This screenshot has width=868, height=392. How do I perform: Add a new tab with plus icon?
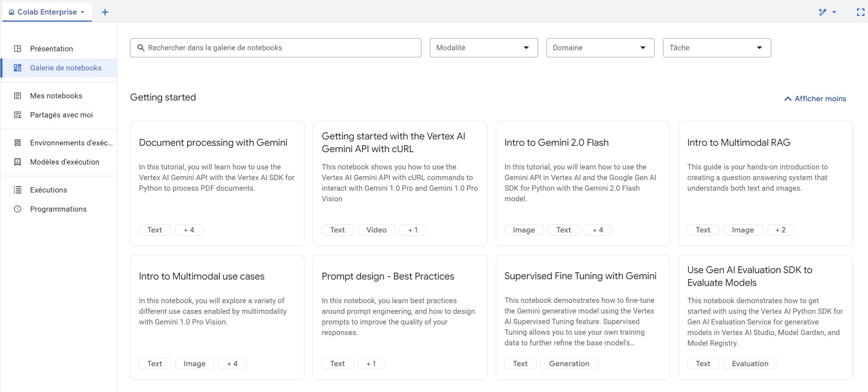[x=105, y=12]
